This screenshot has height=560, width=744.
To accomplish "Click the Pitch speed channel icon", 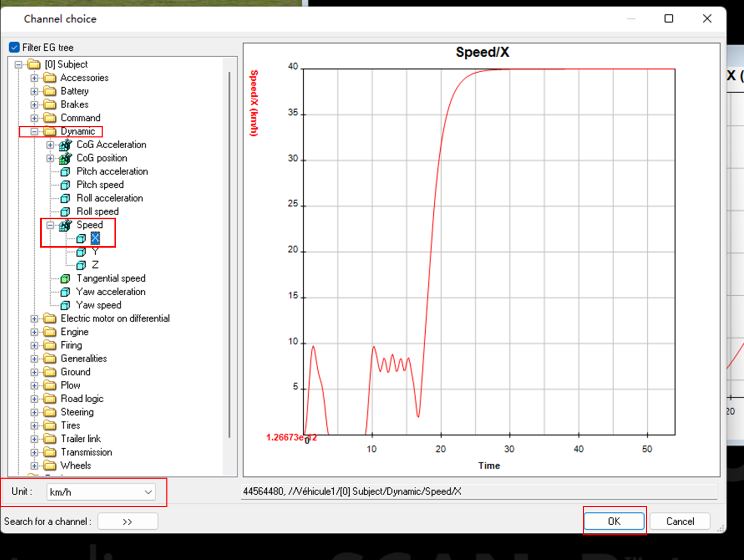I will [x=65, y=185].
